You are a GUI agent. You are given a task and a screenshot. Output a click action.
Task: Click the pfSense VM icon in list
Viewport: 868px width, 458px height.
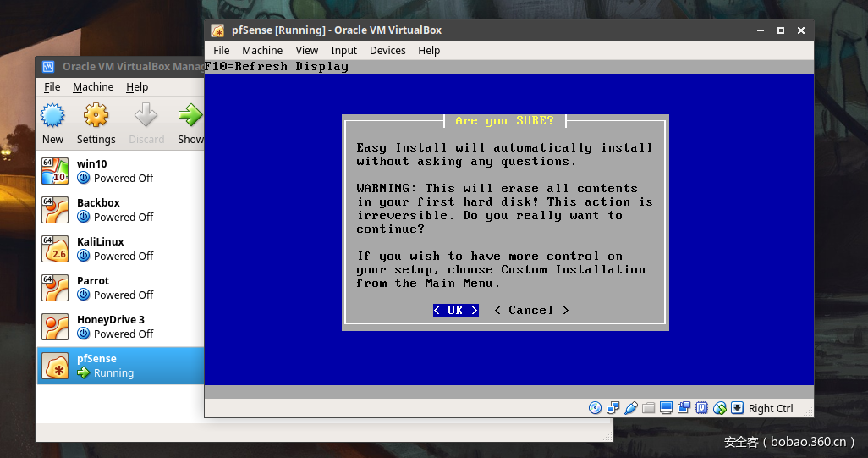[55, 366]
